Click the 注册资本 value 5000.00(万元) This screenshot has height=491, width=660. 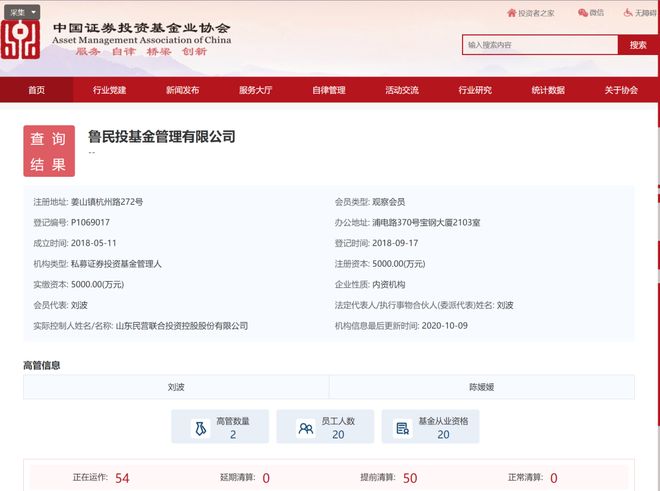click(x=399, y=264)
